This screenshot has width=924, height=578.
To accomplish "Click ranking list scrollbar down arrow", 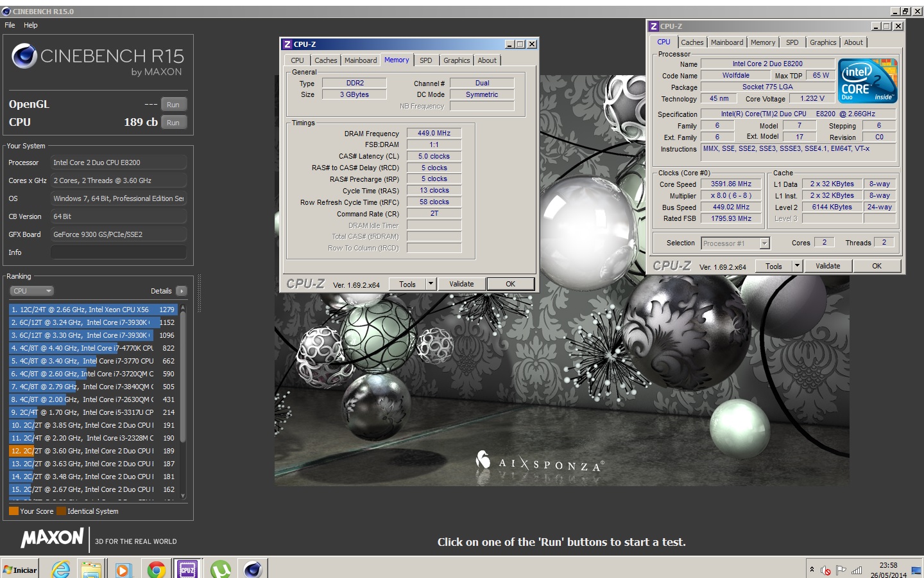I will click(183, 496).
